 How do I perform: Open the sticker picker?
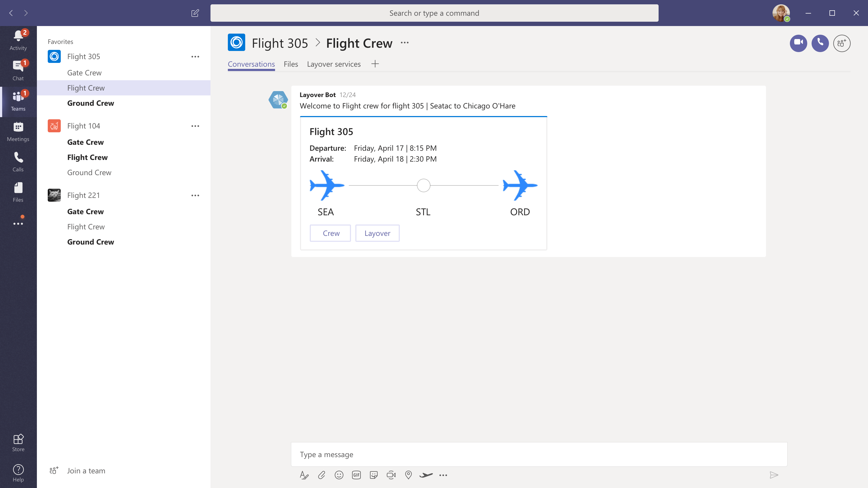(x=374, y=475)
